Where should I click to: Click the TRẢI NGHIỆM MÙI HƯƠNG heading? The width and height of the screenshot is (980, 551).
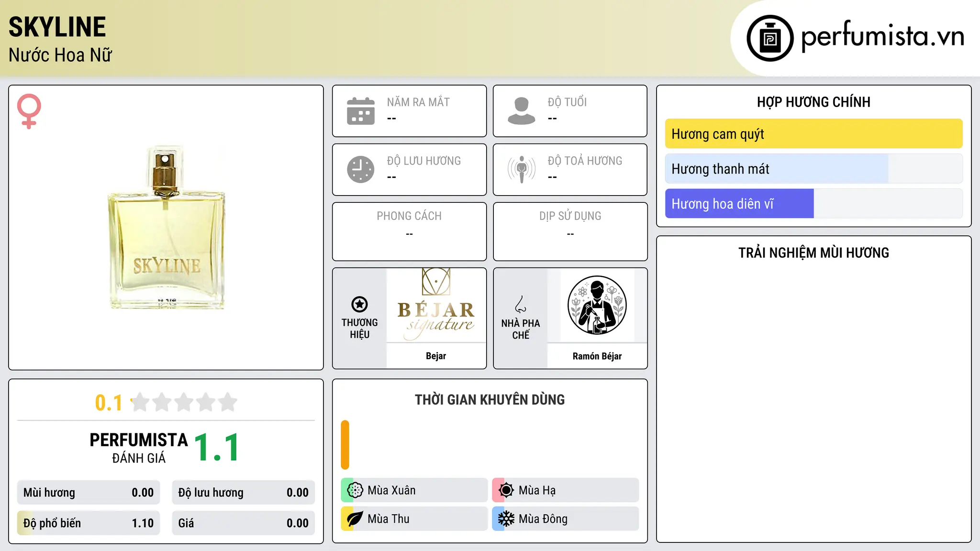813,253
